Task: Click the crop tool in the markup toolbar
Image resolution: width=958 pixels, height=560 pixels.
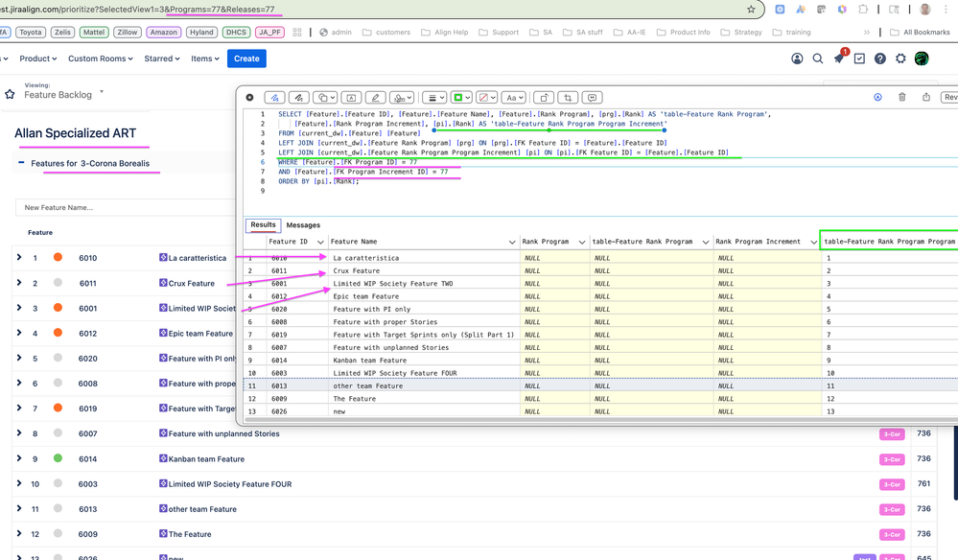Action: coord(566,97)
